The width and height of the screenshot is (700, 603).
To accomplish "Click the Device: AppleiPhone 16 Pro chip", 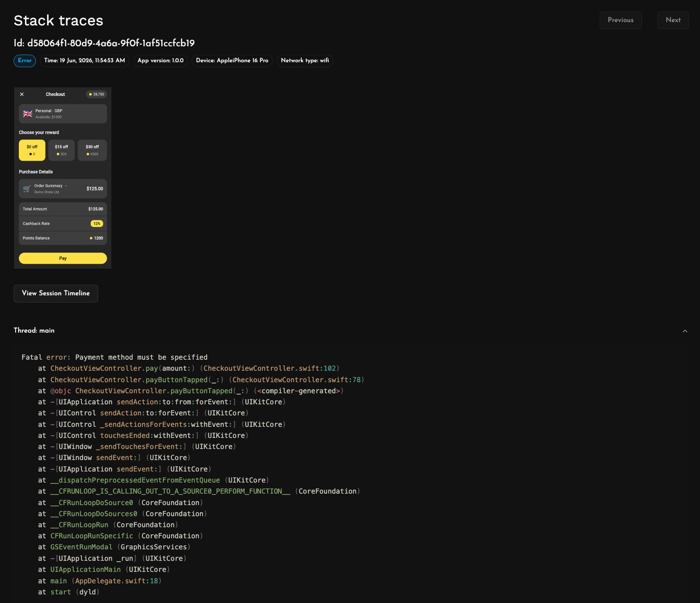I will click(x=232, y=61).
